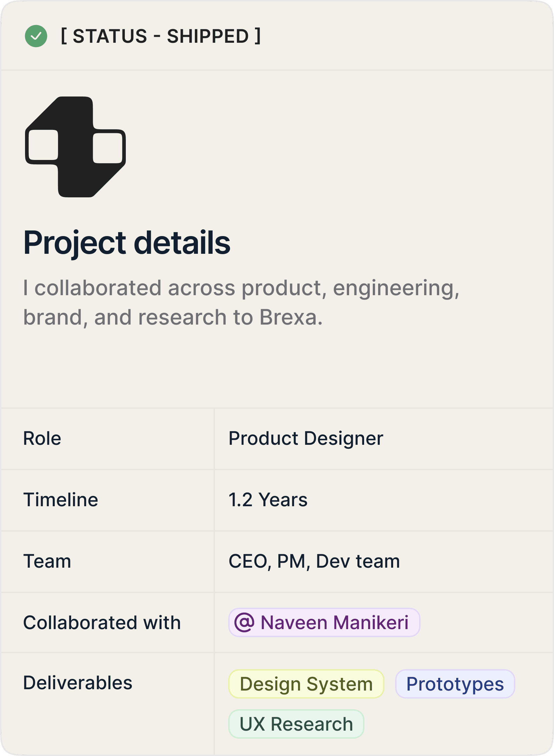This screenshot has width=554, height=756.
Task: Select the Product Designer value
Action: pos(305,438)
